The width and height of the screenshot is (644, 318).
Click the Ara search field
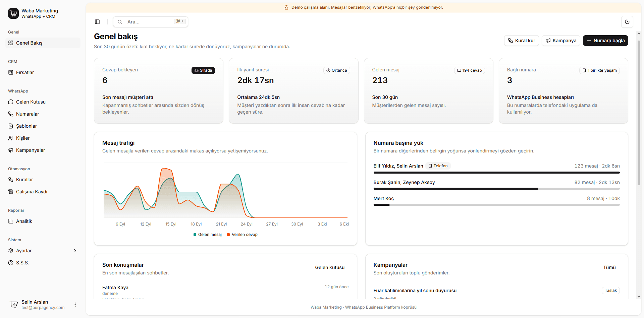[151, 22]
